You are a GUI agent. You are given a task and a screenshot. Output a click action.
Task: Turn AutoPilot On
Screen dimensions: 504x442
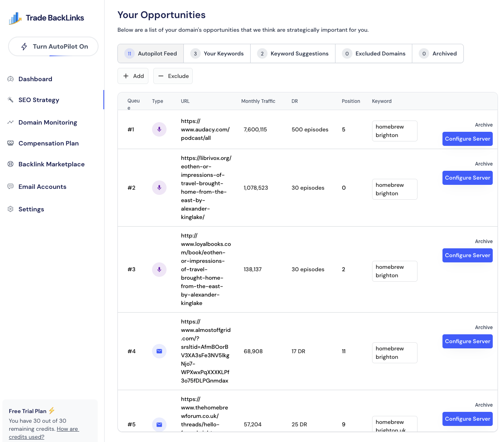point(53,47)
